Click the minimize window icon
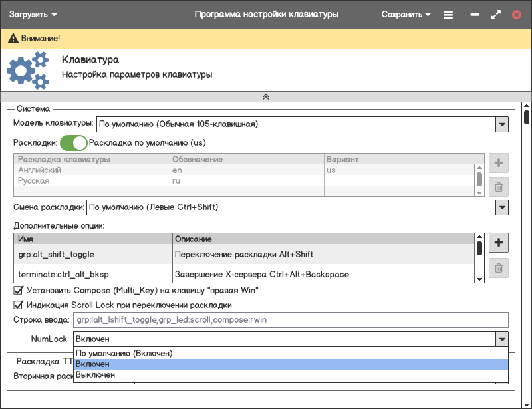The width and height of the screenshot is (532, 409). click(475, 14)
